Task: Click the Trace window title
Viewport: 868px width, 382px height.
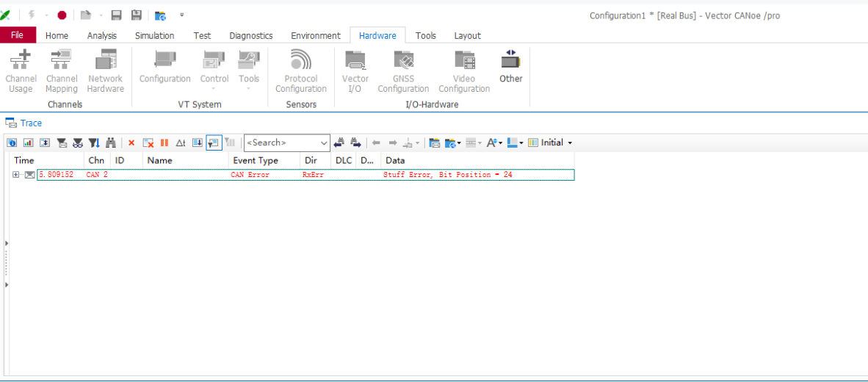Action: [x=31, y=123]
